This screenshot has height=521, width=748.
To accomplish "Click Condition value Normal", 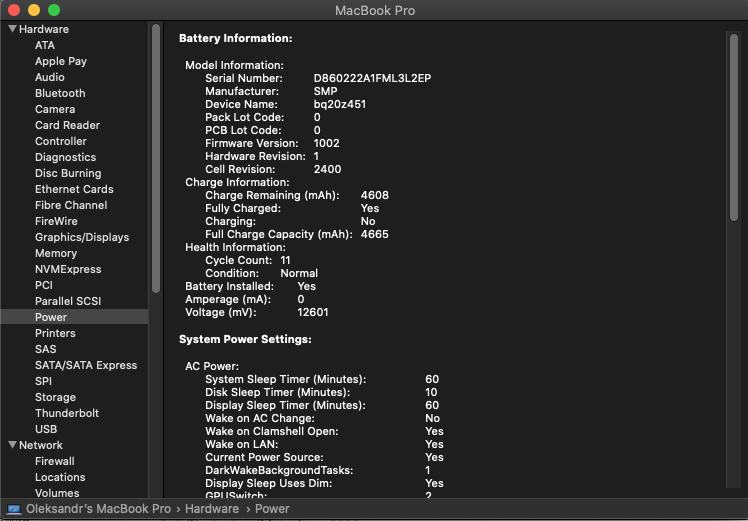I will pyautogui.click(x=299, y=273).
